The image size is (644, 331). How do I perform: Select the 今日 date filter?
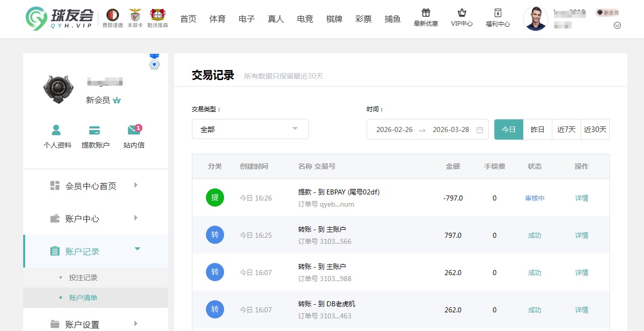point(509,129)
